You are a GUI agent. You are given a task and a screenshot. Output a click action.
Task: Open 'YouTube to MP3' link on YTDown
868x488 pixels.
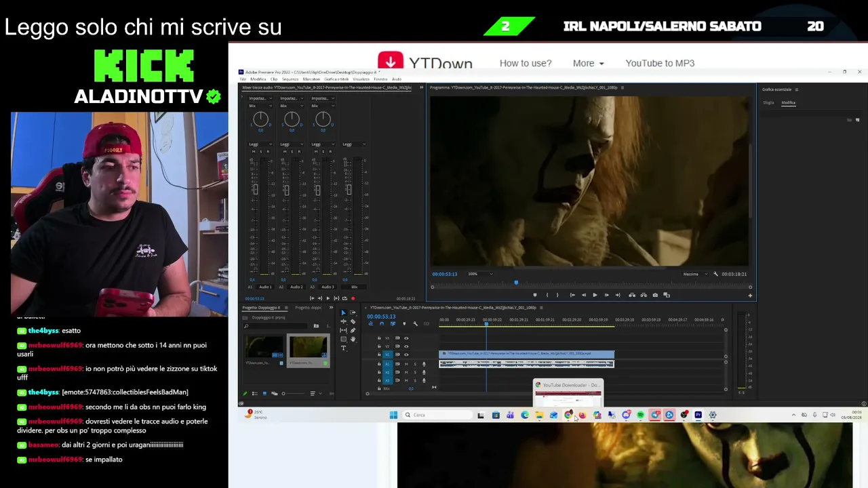(660, 63)
